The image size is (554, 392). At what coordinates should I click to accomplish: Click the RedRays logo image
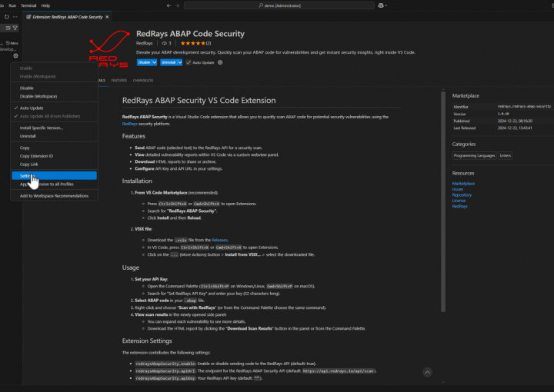(108, 48)
